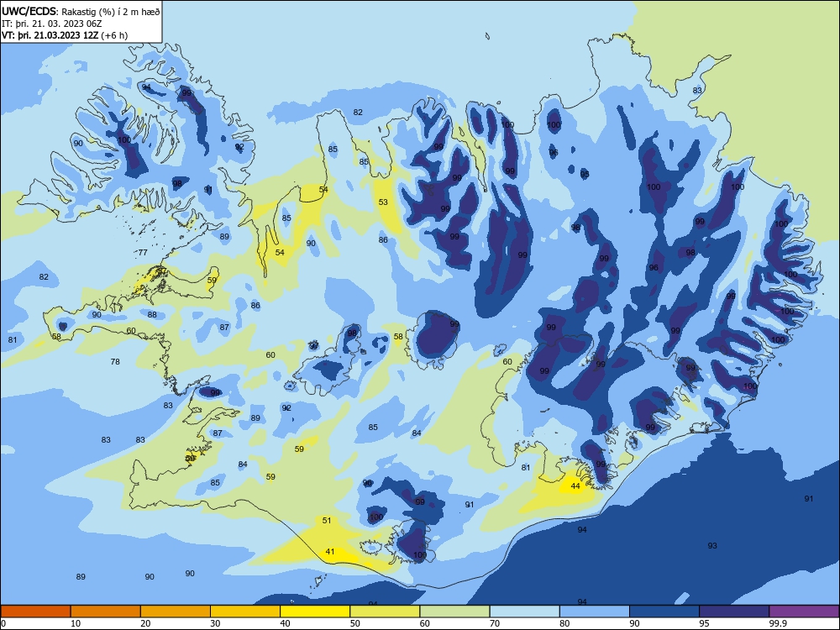The height and width of the screenshot is (630, 840).
Task: Click the legend tick label 99.9
Action: click(777, 623)
